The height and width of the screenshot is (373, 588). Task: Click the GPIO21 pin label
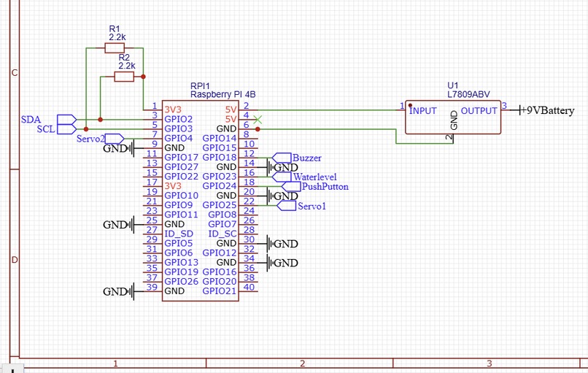(x=220, y=291)
